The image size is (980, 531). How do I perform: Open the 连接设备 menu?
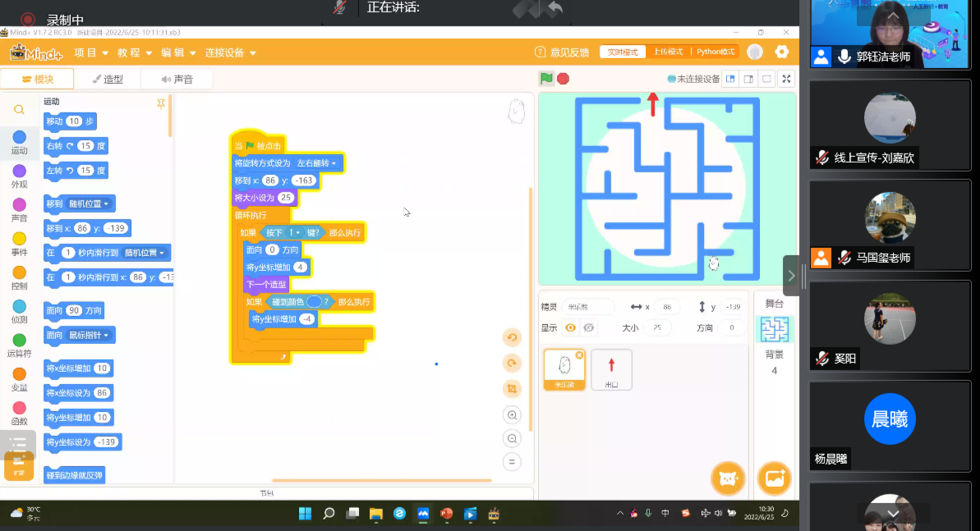click(x=230, y=53)
